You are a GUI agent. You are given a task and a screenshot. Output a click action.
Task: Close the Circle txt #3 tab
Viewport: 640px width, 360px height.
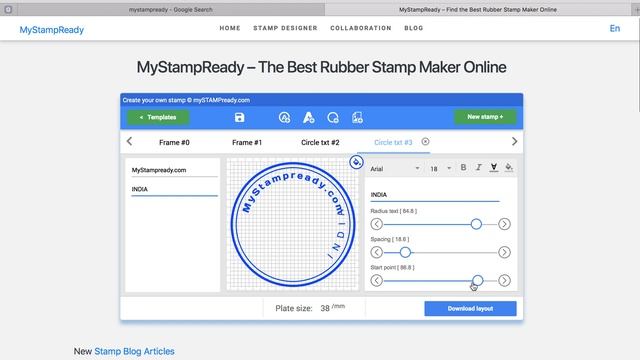pyautogui.click(x=425, y=142)
